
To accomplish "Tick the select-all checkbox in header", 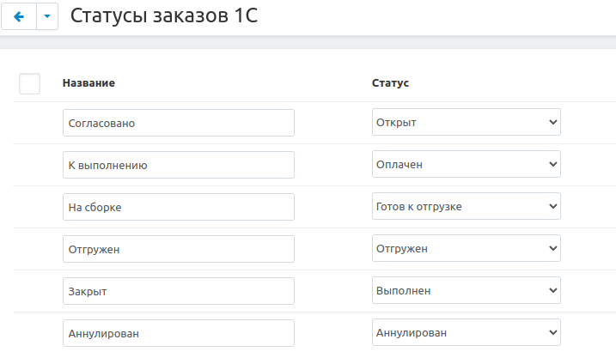I will tap(29, 83).
